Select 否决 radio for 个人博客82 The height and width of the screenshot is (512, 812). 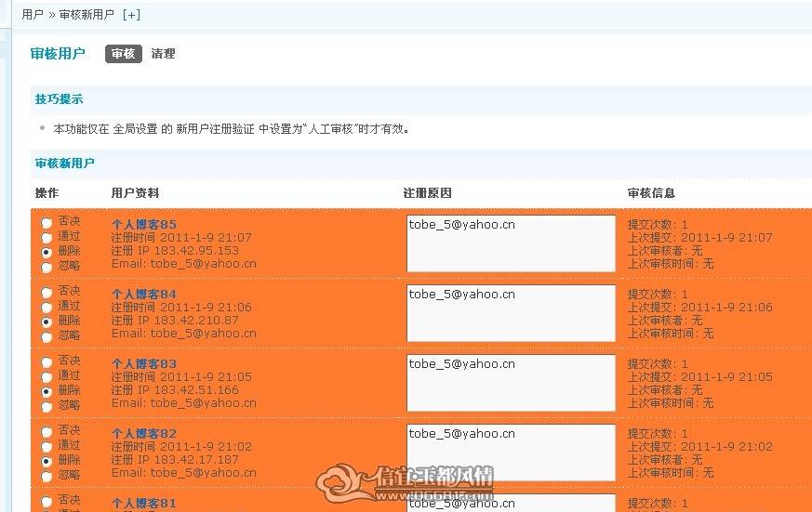point(47,431)
